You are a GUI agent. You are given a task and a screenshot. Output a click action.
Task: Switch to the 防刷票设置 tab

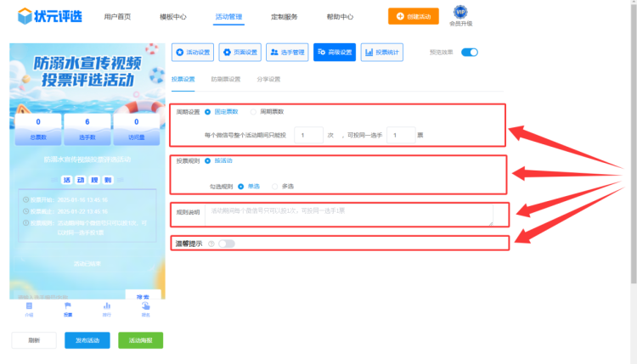(225, 79)
